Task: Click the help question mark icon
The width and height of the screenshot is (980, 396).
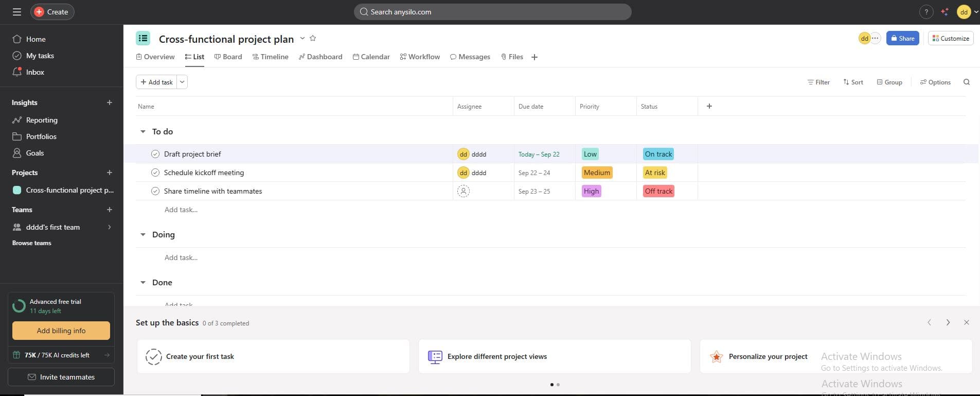Action: coord(926,12)
